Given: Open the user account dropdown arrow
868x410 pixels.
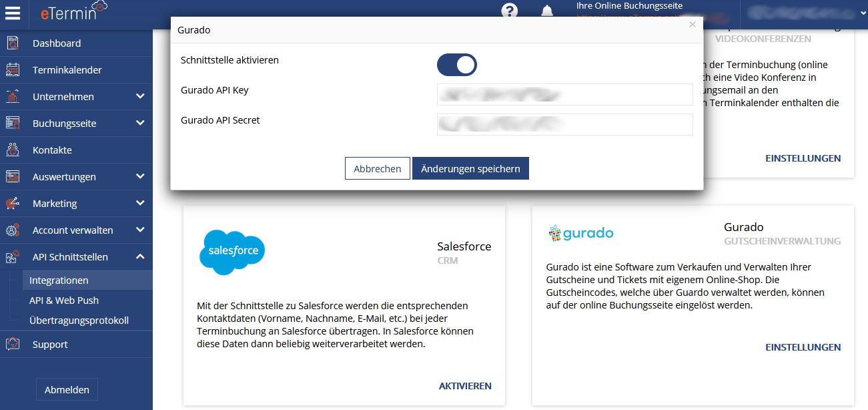Looking at the screenshot, I should [861, 12].
